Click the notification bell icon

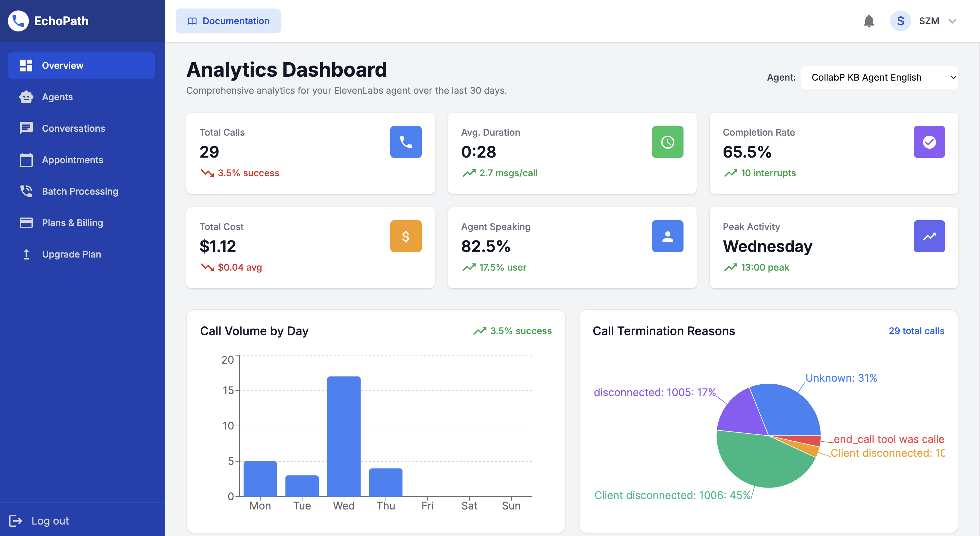click(868, 21)
